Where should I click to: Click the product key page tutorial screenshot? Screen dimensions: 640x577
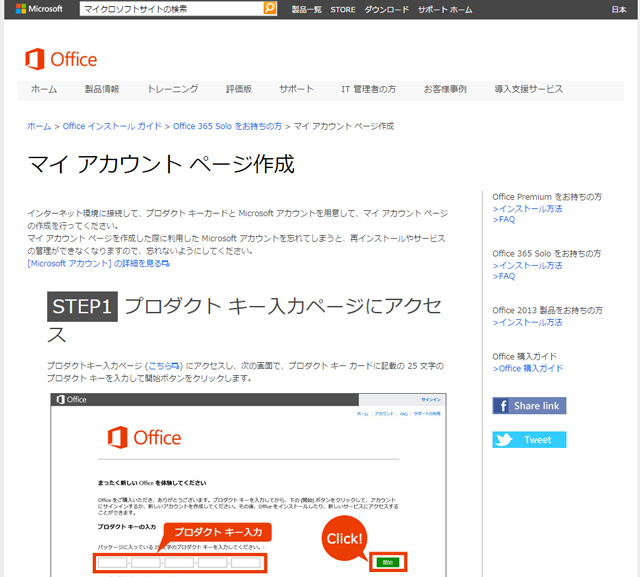pyautogui.click(x=248, y=485)
